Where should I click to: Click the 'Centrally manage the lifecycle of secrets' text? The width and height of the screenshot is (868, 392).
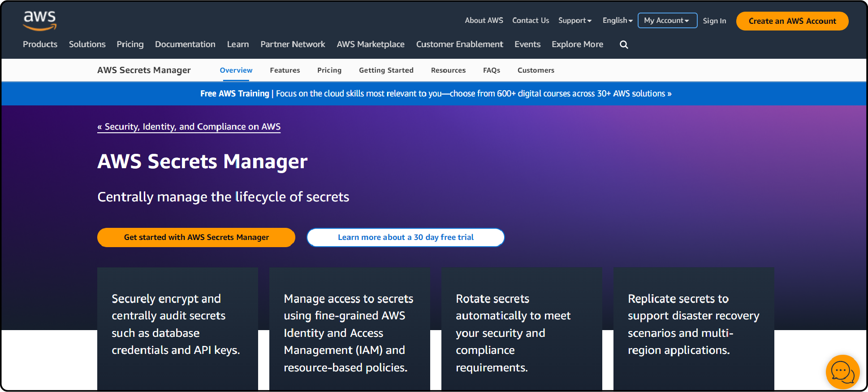click(x=223, y=197)
